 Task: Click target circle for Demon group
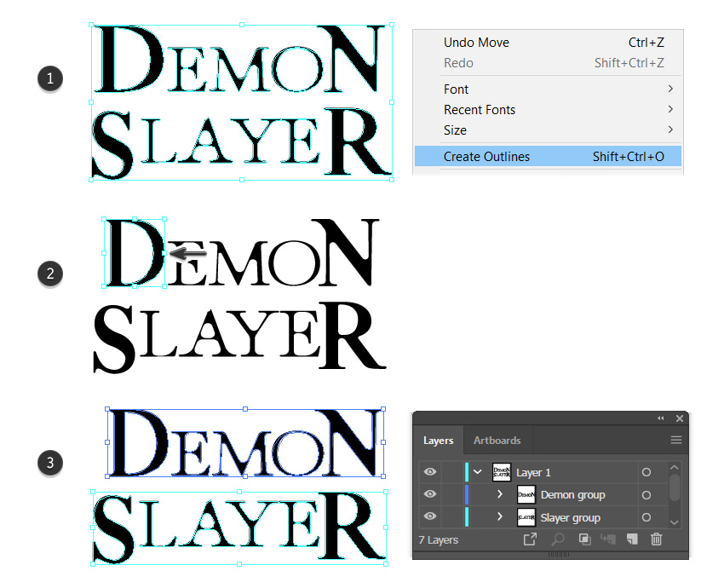[x=646, y=495]
